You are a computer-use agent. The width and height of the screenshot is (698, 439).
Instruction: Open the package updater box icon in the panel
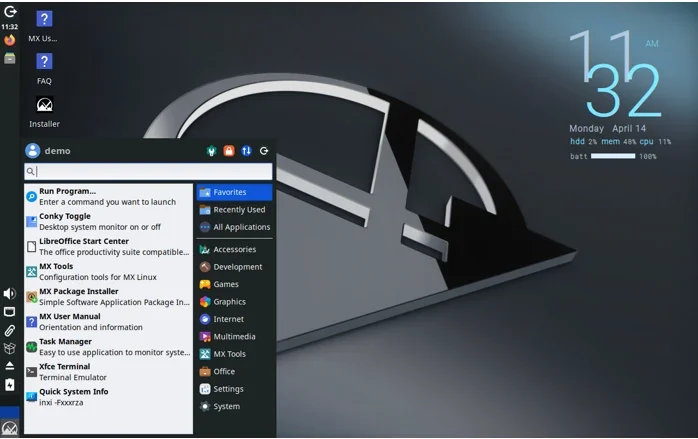coord(9,348)
